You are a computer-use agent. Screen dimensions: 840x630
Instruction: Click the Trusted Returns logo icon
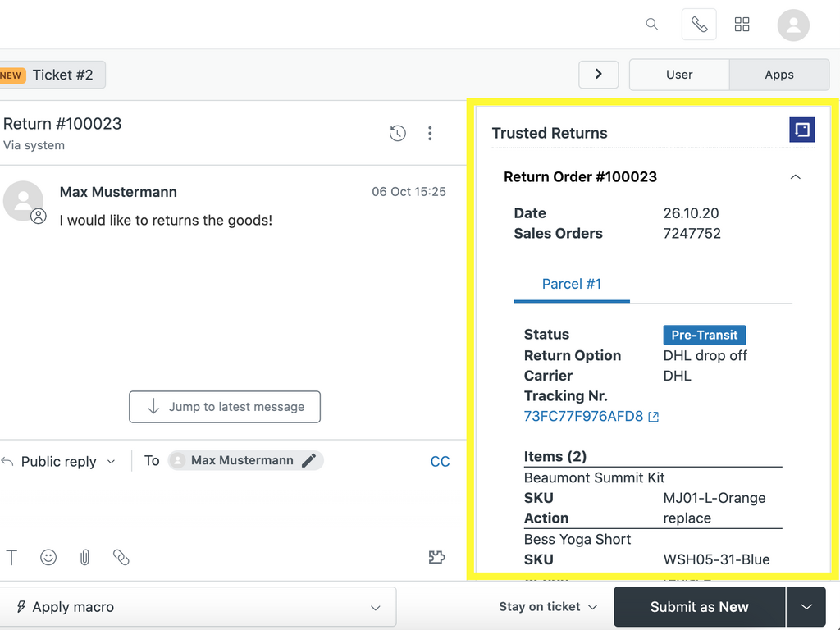tap(801, 130)
